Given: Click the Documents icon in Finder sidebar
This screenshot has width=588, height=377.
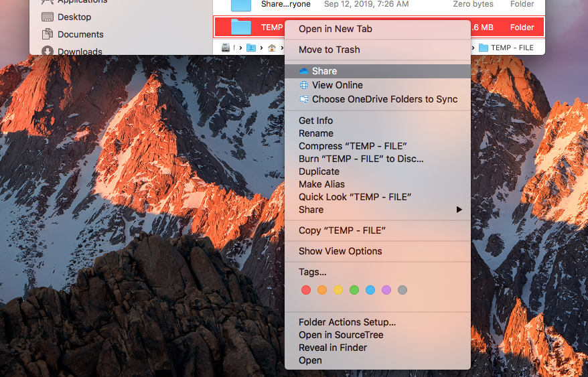Looking at the screenshot, I should click(x=48, y=34).
